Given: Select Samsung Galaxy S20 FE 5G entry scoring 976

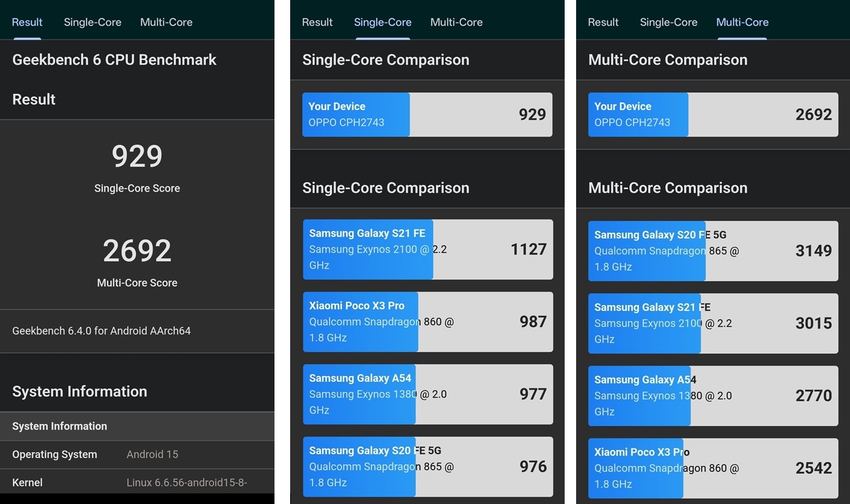Looking at the screenshot, I should 428,467.
